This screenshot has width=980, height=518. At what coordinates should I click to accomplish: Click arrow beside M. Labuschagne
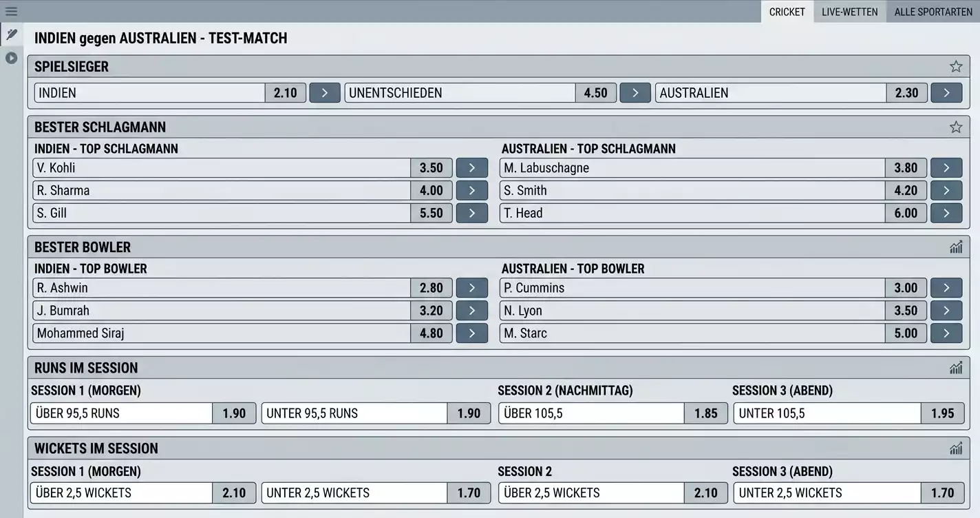click(x=946, y=168)
